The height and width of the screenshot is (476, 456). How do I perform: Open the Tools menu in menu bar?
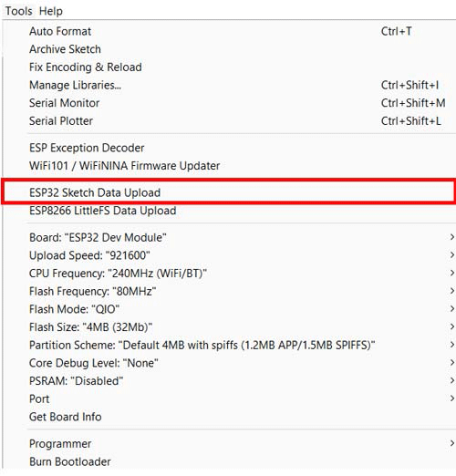click(x=18, y=11)
